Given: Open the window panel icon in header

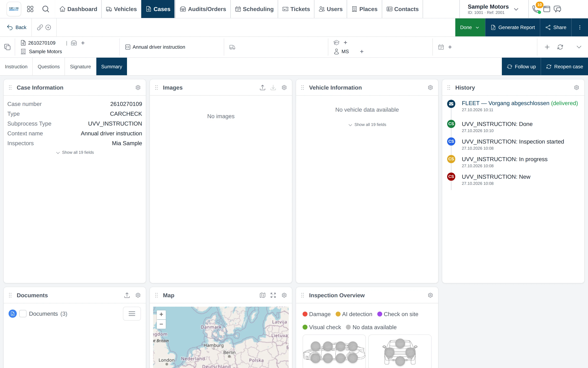Looking at the screenshot, I should click(547, 9).
